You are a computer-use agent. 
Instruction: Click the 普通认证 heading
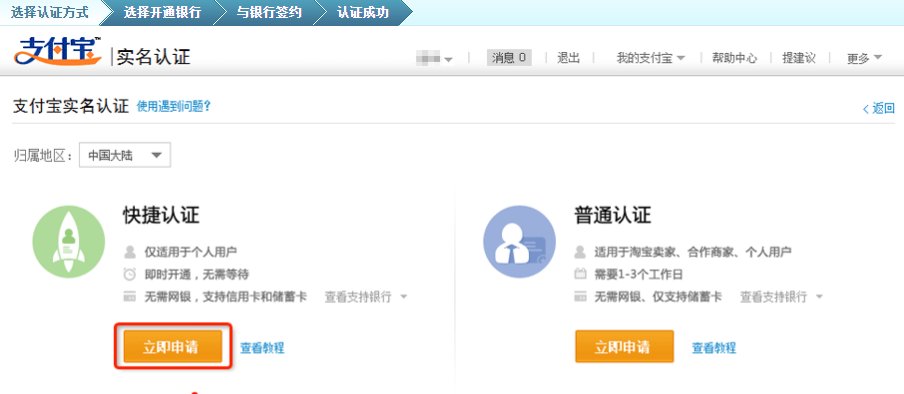(612, 215)
